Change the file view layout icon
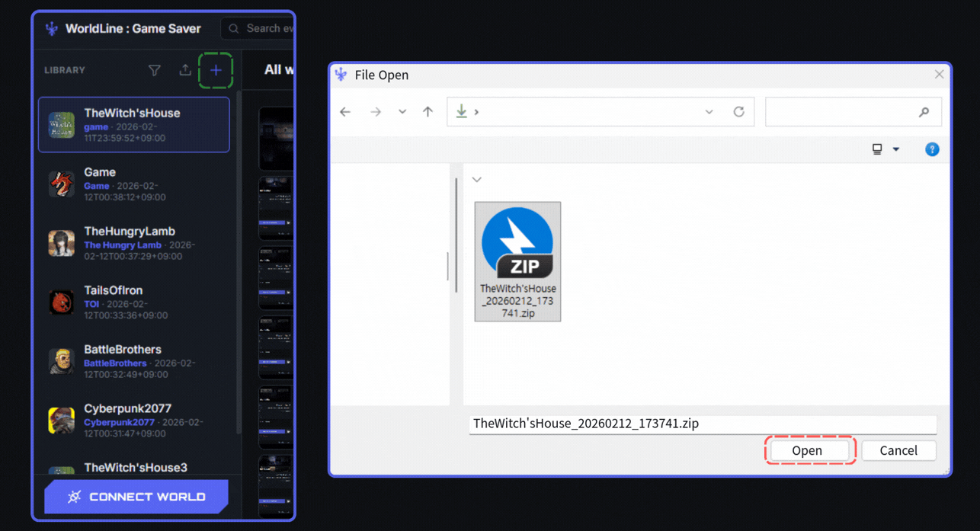The width and height of the screenshot is (980, 531). [x=877, y=149]
